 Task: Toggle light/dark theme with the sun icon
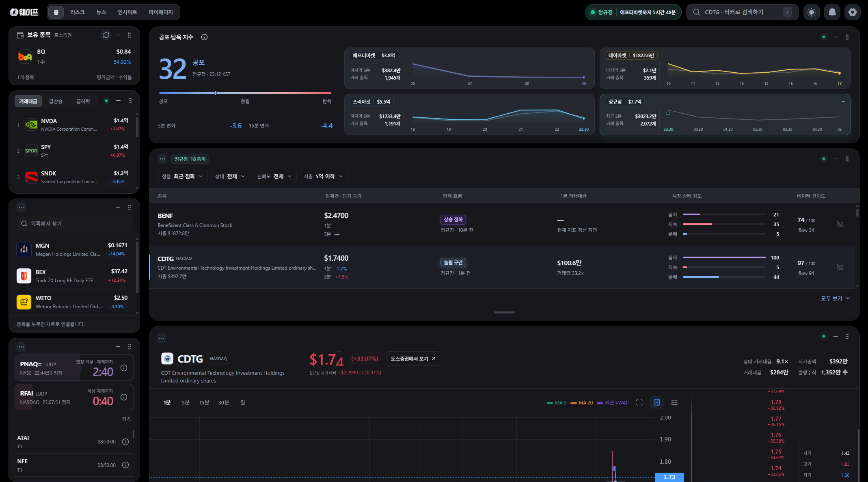811,12
